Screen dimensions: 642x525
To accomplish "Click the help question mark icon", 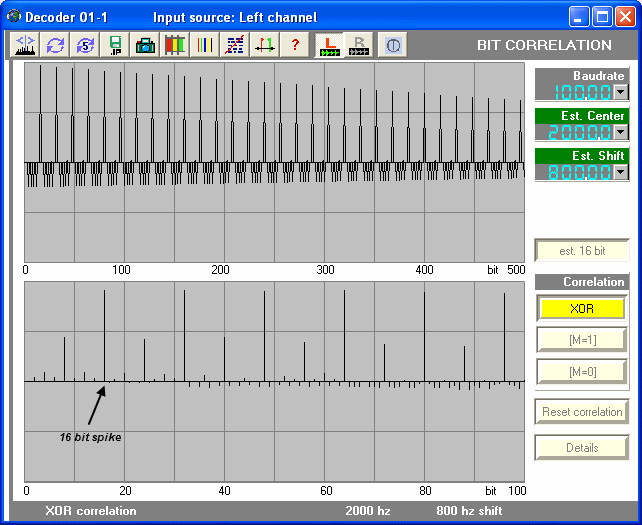I will 295,45.
